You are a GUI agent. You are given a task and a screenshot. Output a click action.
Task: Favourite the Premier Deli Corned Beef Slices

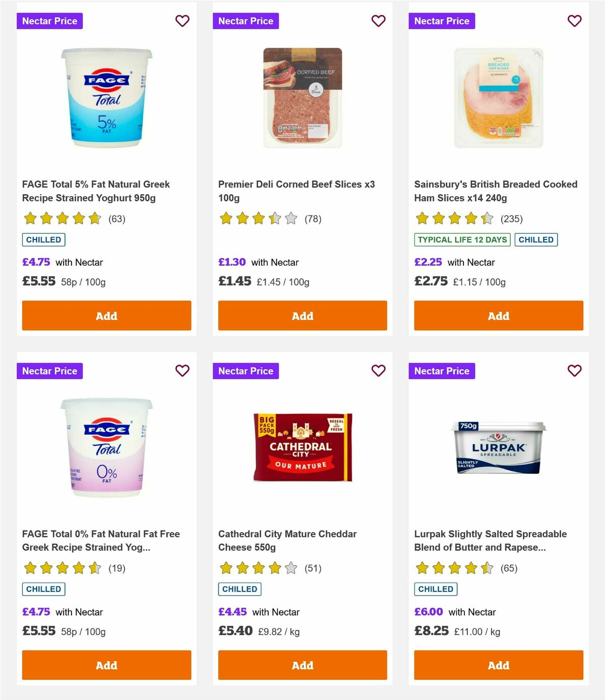tap(378, 21)
